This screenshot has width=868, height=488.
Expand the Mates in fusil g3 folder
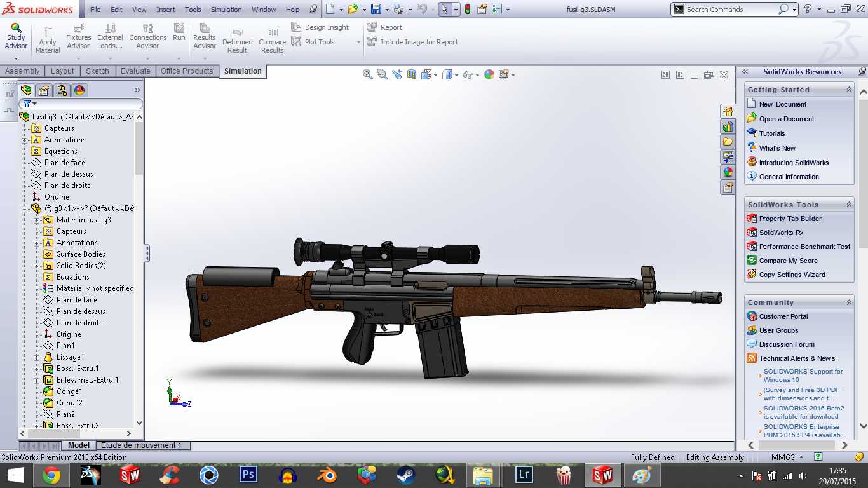(37, 220)
